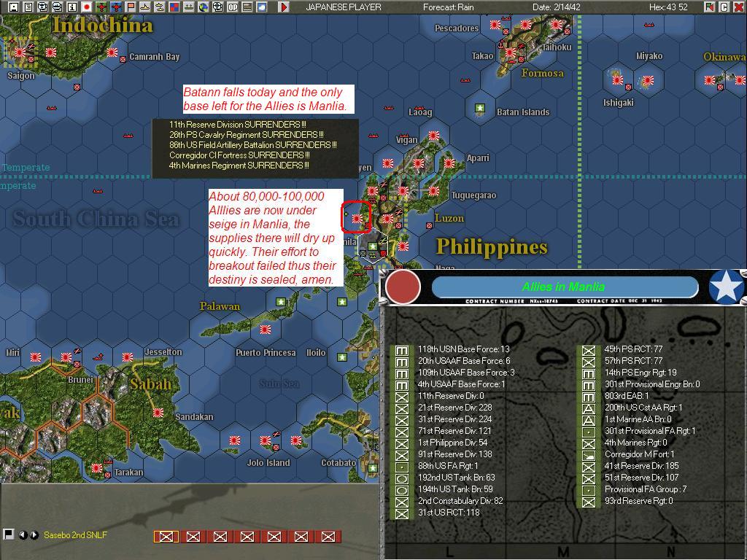This screenshot has height=560, width=747.
Task: Go to previous unit with left arrow
Action: 23,535
